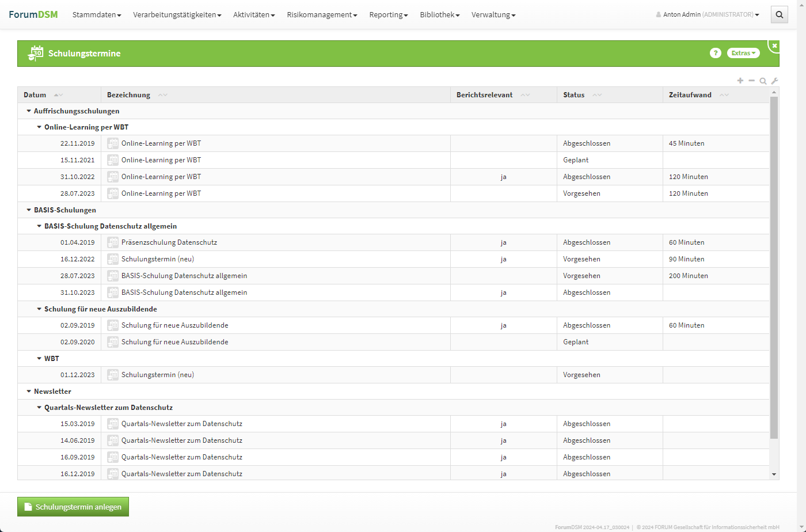Close the Schulungstermine panel with the X icon

[774, 45]
